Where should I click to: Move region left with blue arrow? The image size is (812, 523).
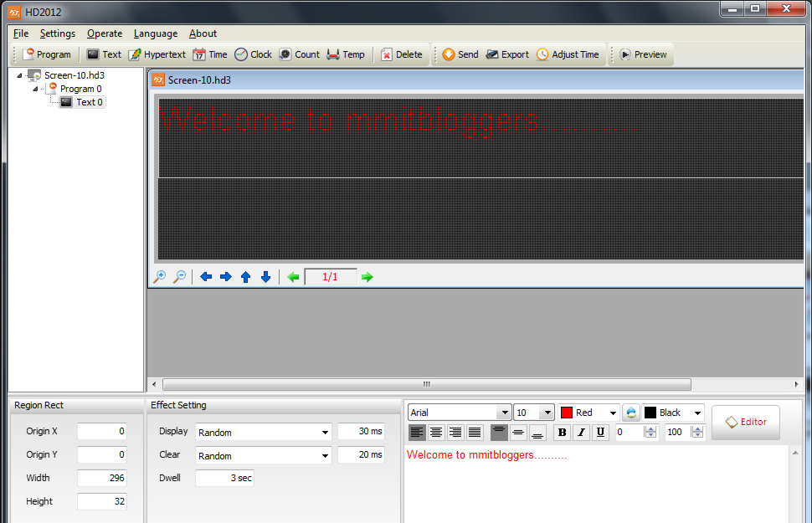[x=206, y=276]
